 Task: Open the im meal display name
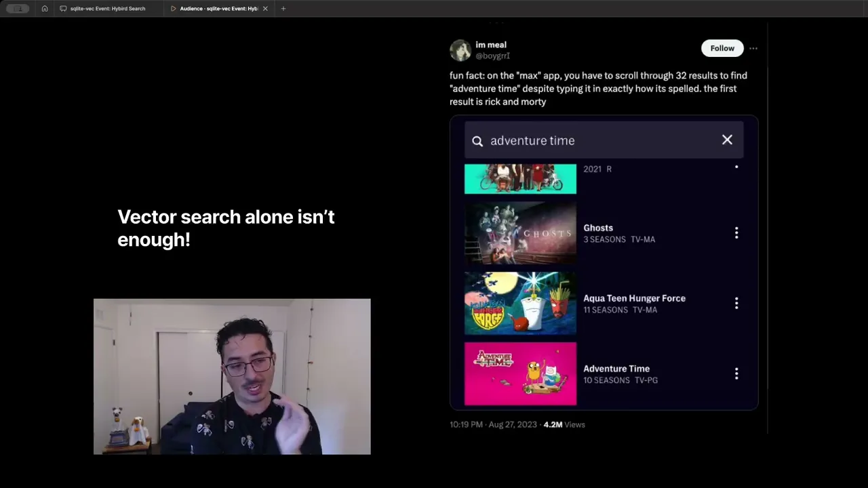click(x=491, y=45)
